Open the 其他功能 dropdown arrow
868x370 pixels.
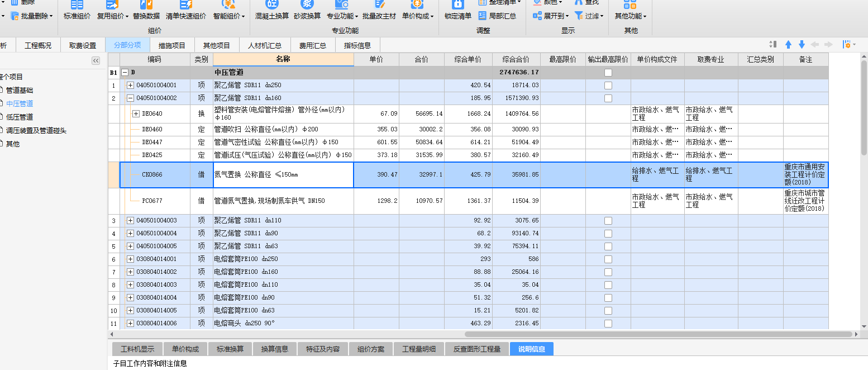pos(644,16)
